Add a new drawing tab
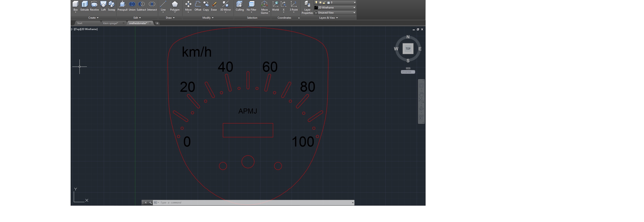Viewport: 644px width, 222px height. (x=157, y=23)
